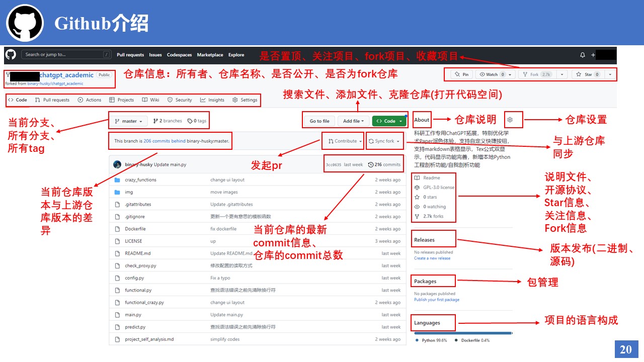Viewport: 644px width, 362px height.
Task: Open the project_self_analysis.md file
Action: (x=149, y=339)
